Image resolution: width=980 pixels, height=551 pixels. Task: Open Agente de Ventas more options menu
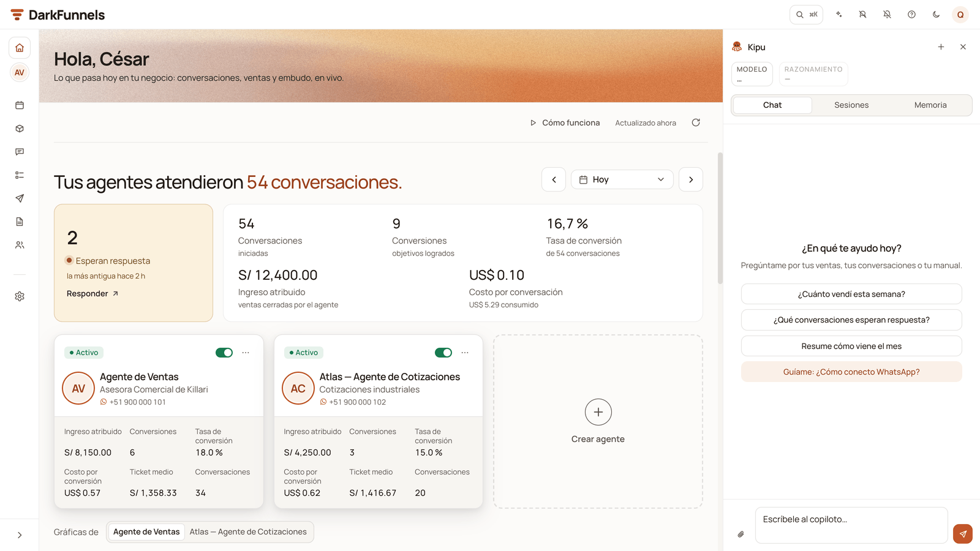coord(246,353)
